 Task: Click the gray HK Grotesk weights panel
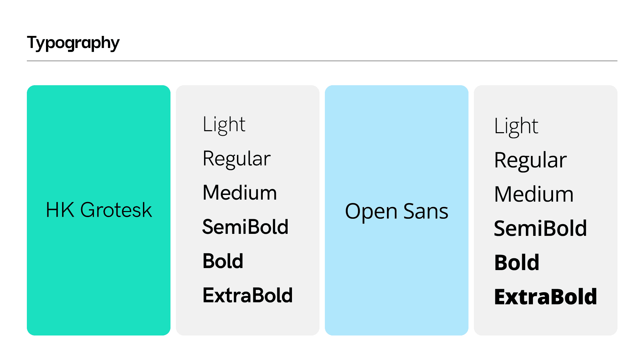(x=248, y=210)
